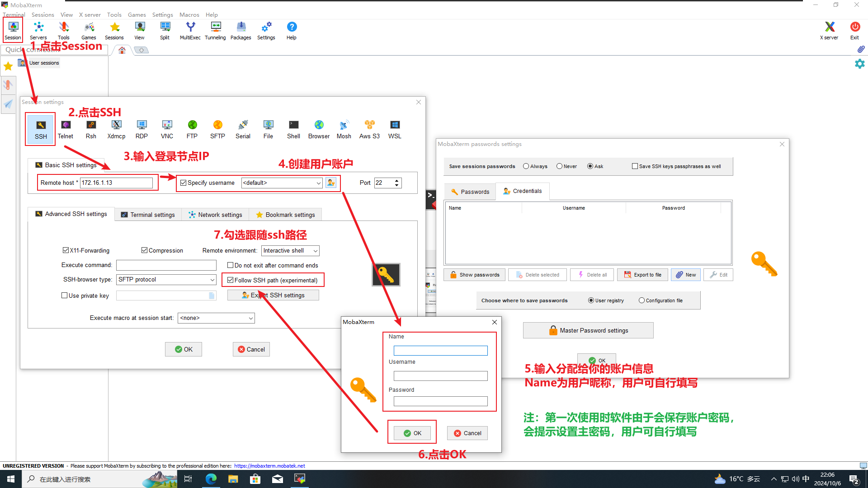The height and width of the screenshot is (488, 868).
Task: Select the Always save passwords radio
Action: [x=526, y=166]
